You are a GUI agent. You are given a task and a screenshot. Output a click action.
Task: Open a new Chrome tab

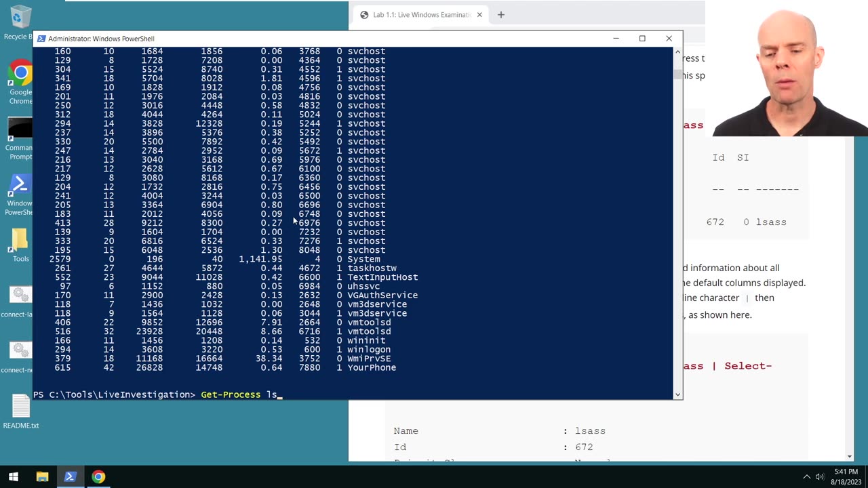501,15
